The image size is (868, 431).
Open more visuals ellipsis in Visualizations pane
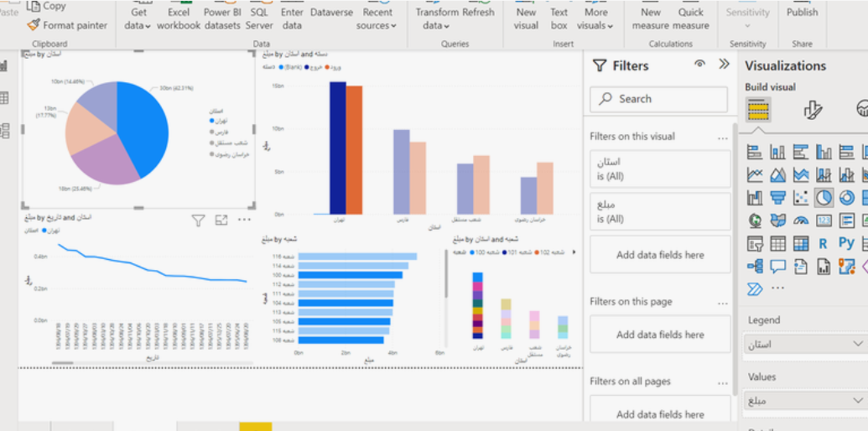point(777,288)
